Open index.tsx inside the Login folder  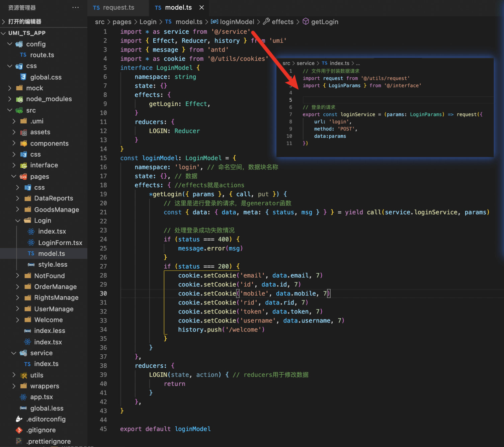click(52, 232)
